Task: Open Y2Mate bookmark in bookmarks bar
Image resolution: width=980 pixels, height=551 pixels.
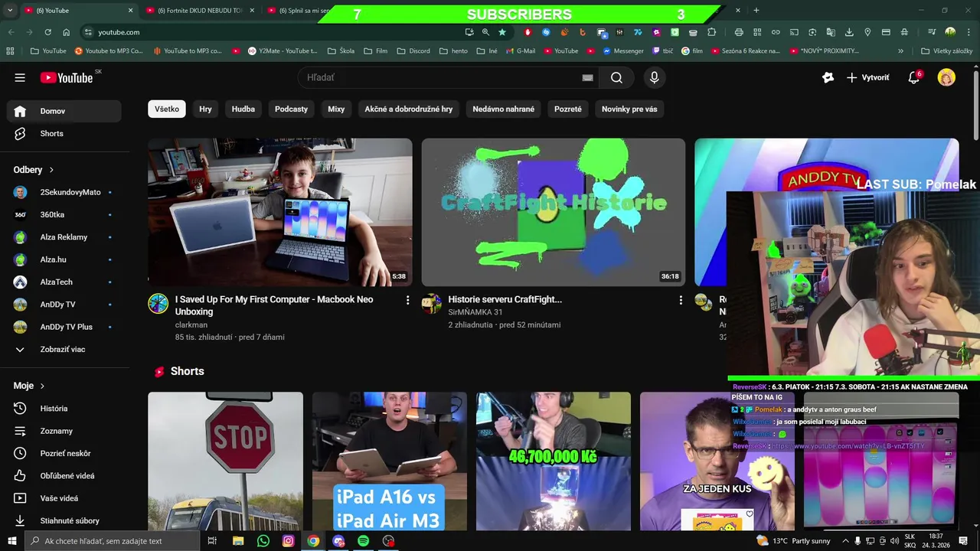Action: click(282, 51)
